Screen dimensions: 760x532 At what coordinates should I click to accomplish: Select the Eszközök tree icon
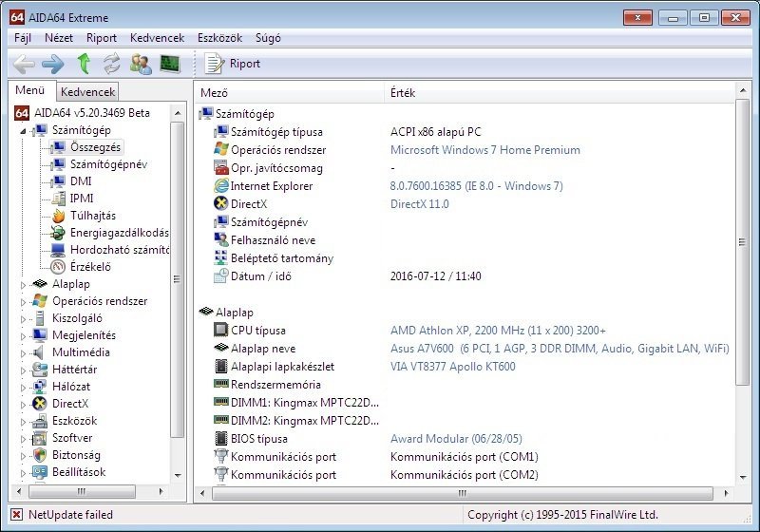tap(39, 421)
